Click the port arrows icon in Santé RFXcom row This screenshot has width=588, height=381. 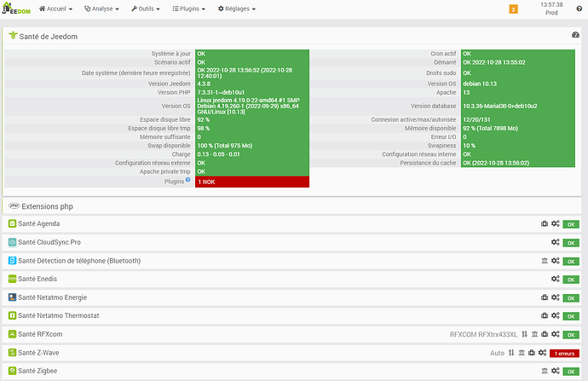click(x=525, y=334)
